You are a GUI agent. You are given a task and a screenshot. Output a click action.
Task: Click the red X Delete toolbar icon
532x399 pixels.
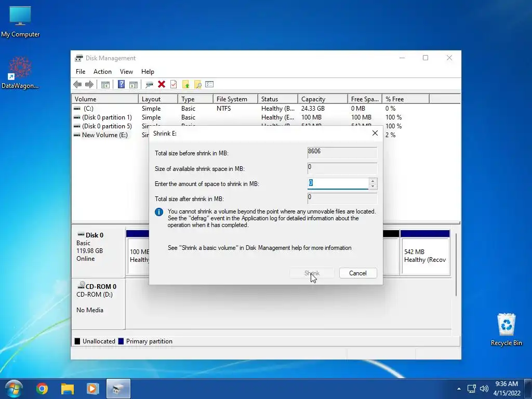[x=162, y=85]
